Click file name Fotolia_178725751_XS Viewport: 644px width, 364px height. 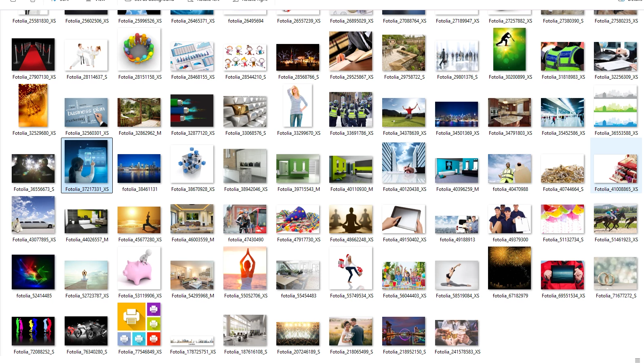pyautogui.click(x=193, y=351)
